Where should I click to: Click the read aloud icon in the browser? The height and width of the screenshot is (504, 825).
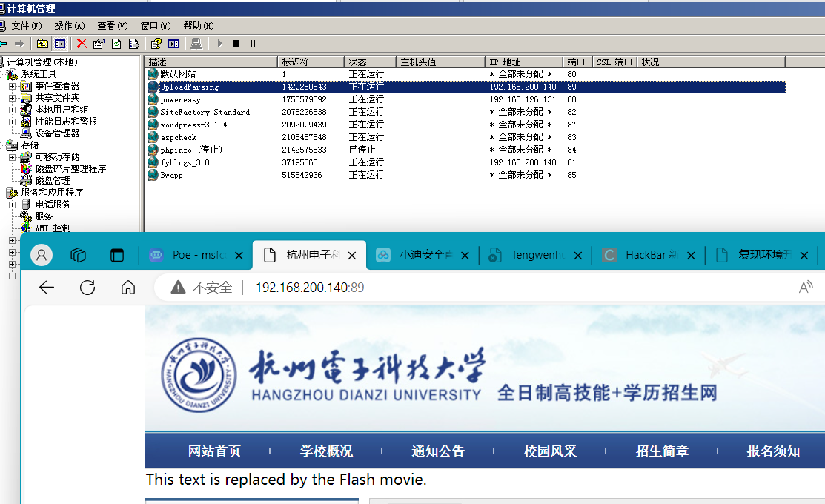coord(806,288)
